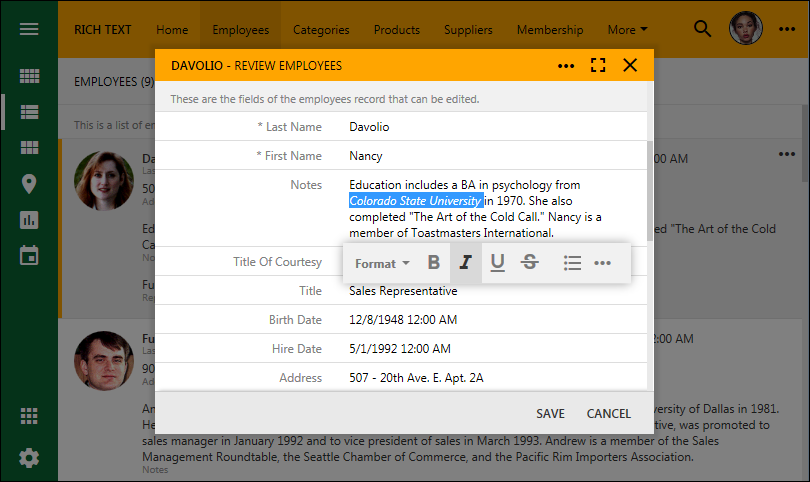This screenshot has height=482, width=810.
Task: Apply bold formatting to selected text
Action: 434,263
